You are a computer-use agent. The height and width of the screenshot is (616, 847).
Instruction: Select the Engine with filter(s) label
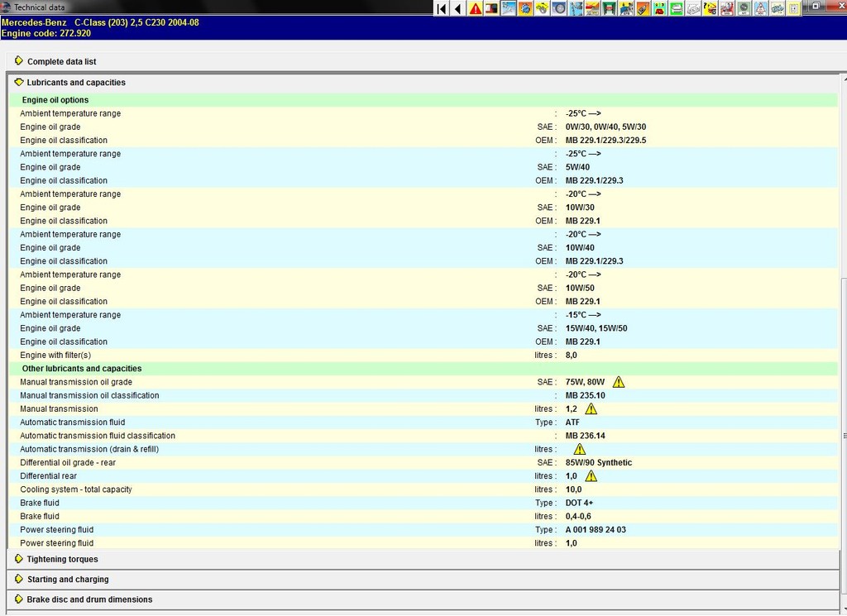55,356
